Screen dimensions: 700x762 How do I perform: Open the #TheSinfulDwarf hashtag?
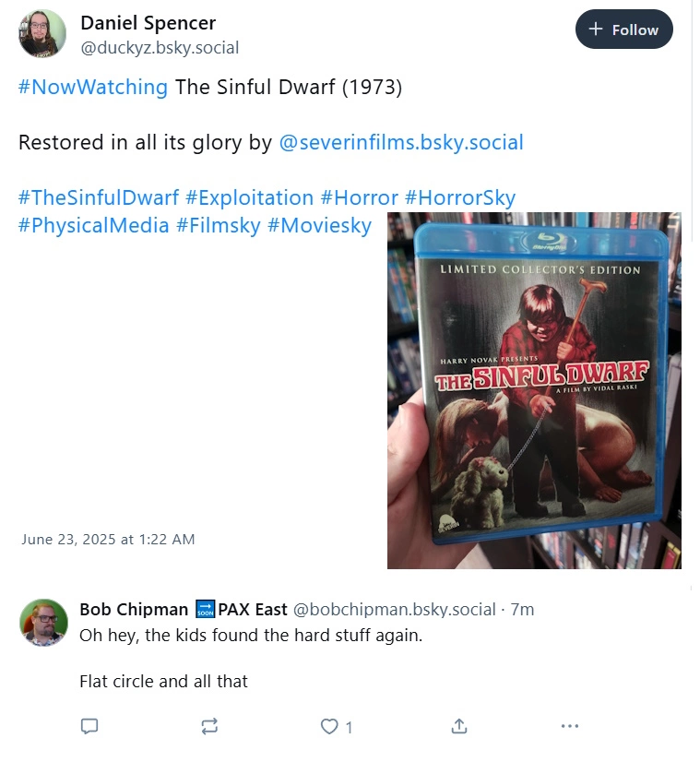[99, 197]
